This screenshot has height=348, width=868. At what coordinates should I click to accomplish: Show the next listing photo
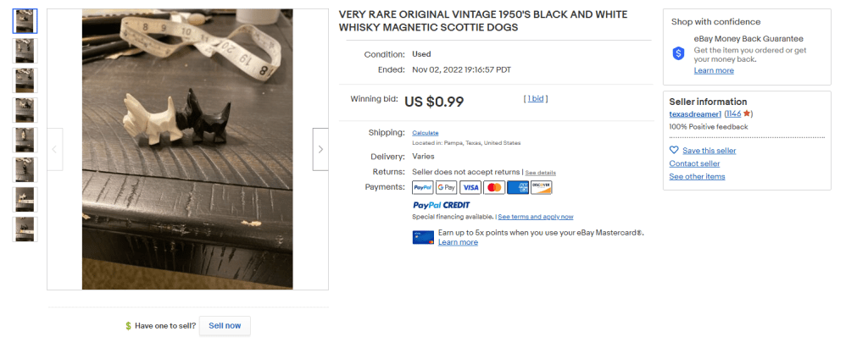tap(320, 149)
